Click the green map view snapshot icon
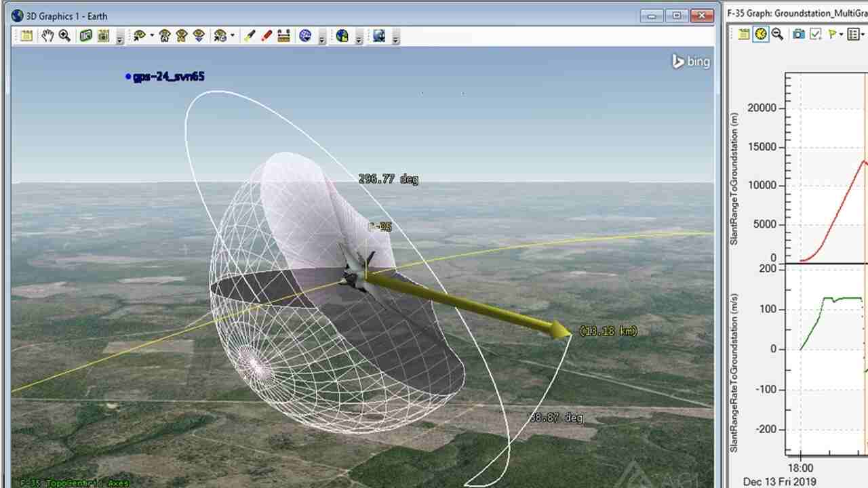 click(x=86, y=36)
